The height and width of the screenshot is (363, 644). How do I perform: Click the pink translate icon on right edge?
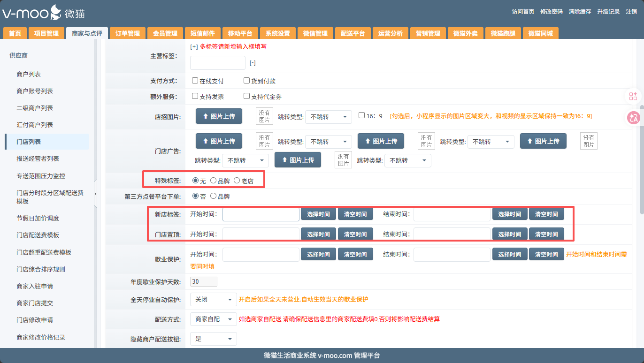[x=633, y=118]
